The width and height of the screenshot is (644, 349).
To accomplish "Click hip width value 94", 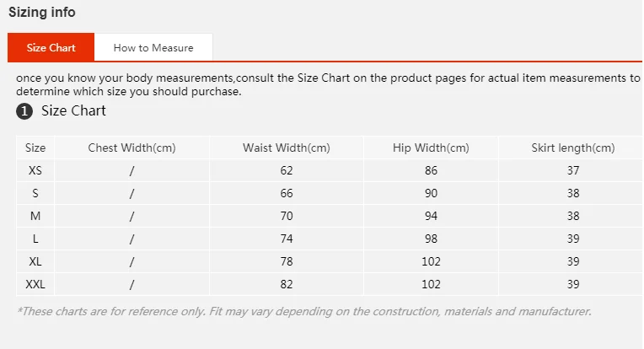I will (x=431, y=216).
